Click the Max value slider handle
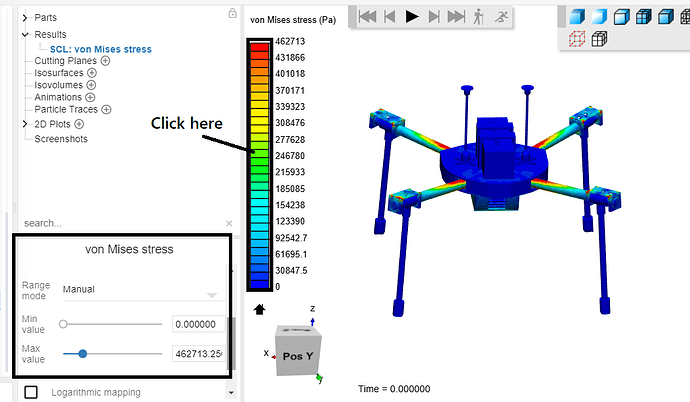 tap(83, 354)
